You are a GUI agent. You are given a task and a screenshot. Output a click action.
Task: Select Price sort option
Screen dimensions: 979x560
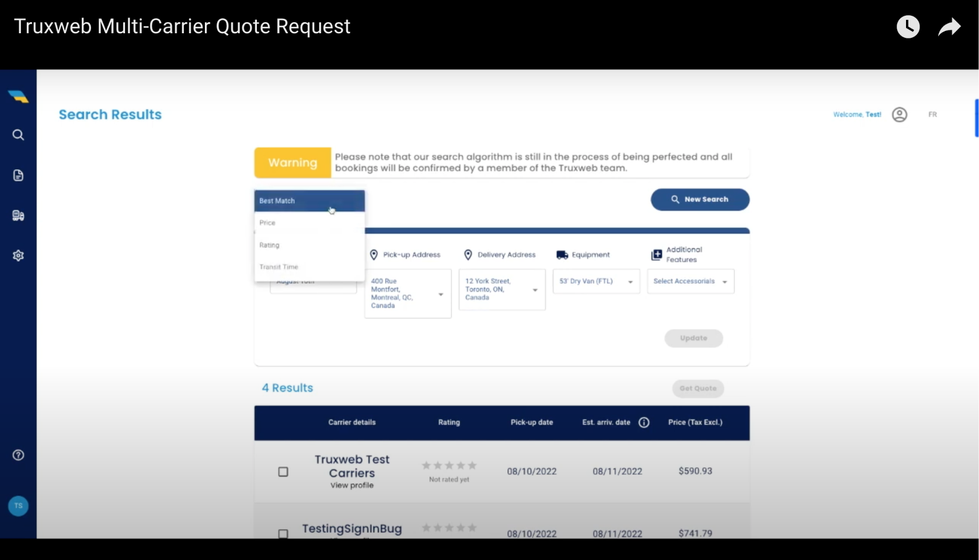pyautogui.click(x=309, y=223)
